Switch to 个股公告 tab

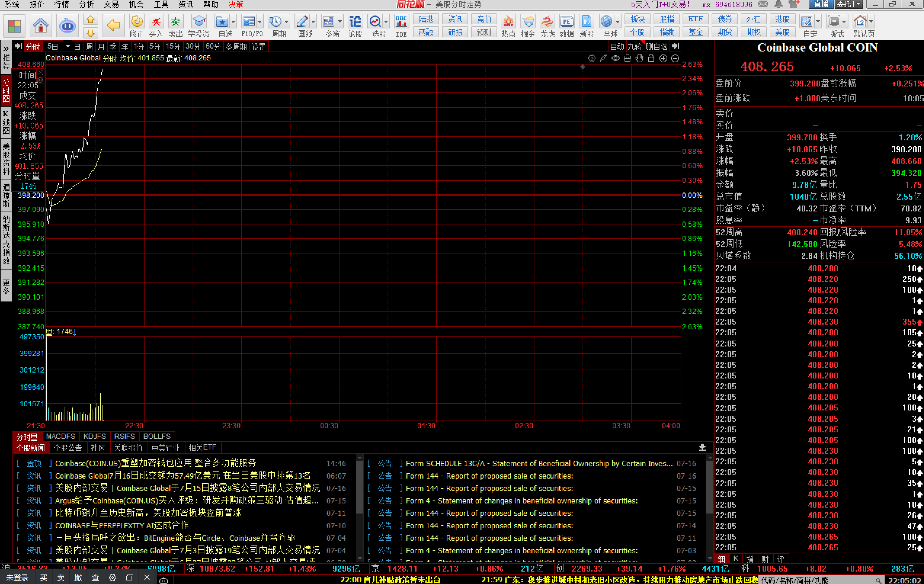(68, 448)
